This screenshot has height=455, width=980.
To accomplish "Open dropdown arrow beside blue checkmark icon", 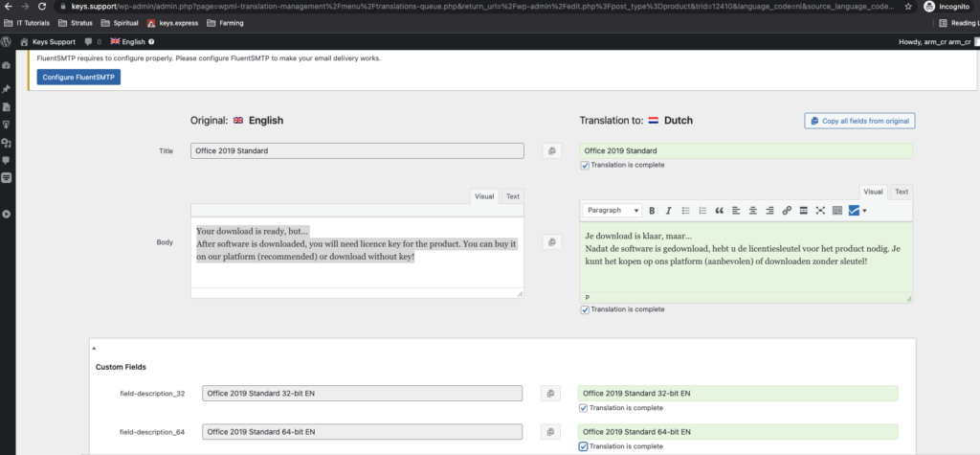I will pyautogui.click(x=865, y=210).
